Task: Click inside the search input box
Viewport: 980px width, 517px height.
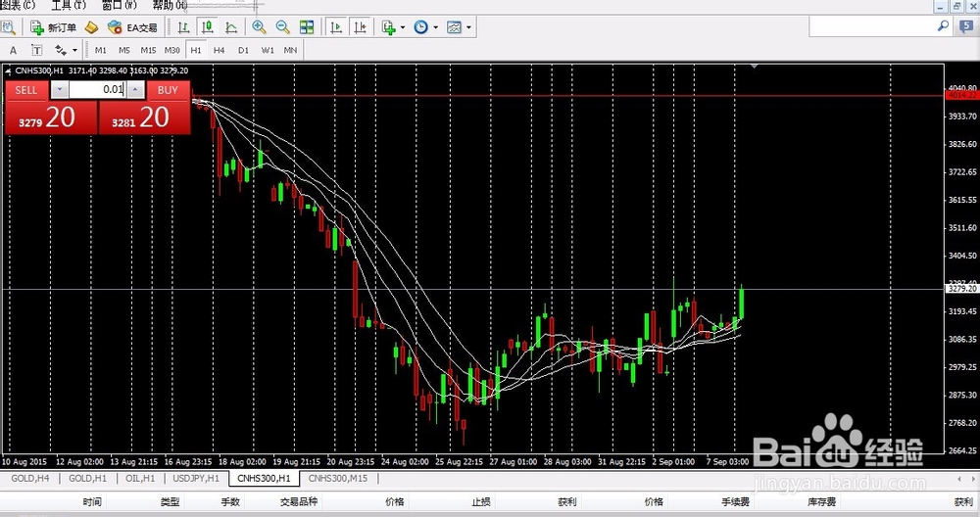Action: 872,26
